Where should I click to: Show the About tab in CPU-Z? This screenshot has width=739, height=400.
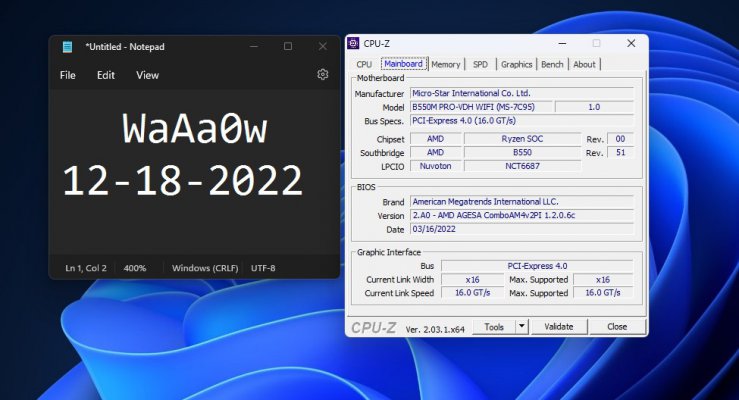point(584,64)
